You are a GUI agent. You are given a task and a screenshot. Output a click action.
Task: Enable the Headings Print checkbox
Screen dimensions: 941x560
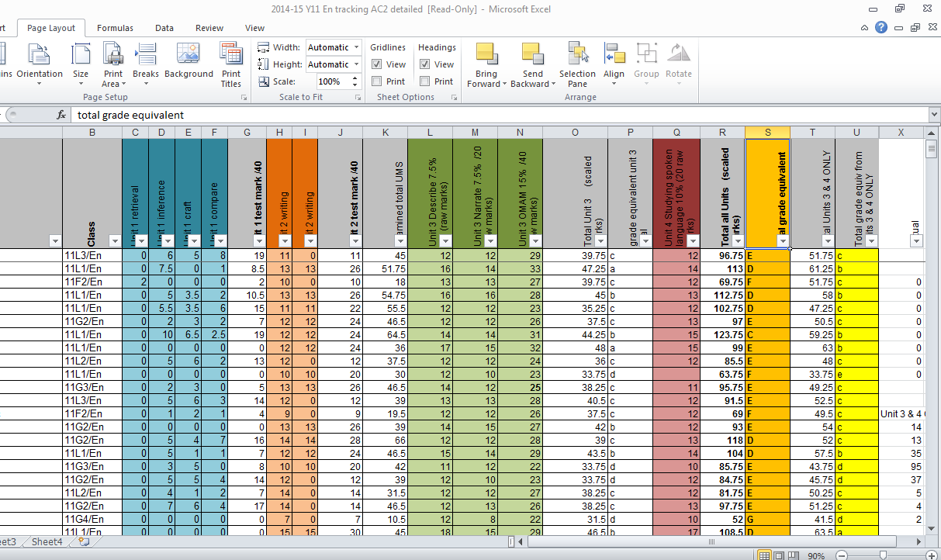pos(425,81)
